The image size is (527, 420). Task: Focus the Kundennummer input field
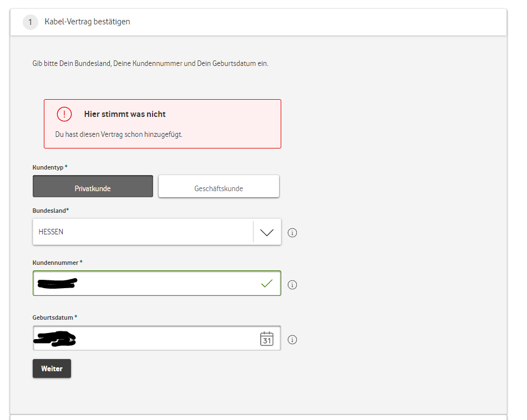[x=156, y=283]
